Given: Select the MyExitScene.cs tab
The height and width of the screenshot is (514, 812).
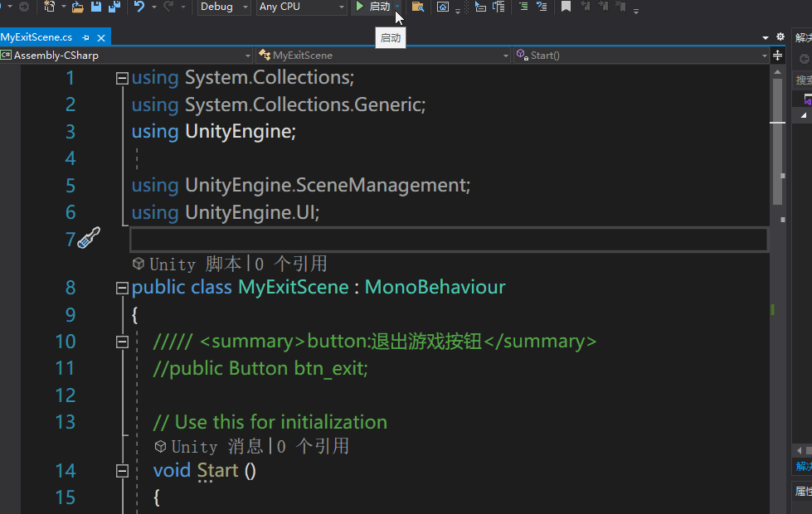Looking at the screenshot, I should (x=37, y=36).
